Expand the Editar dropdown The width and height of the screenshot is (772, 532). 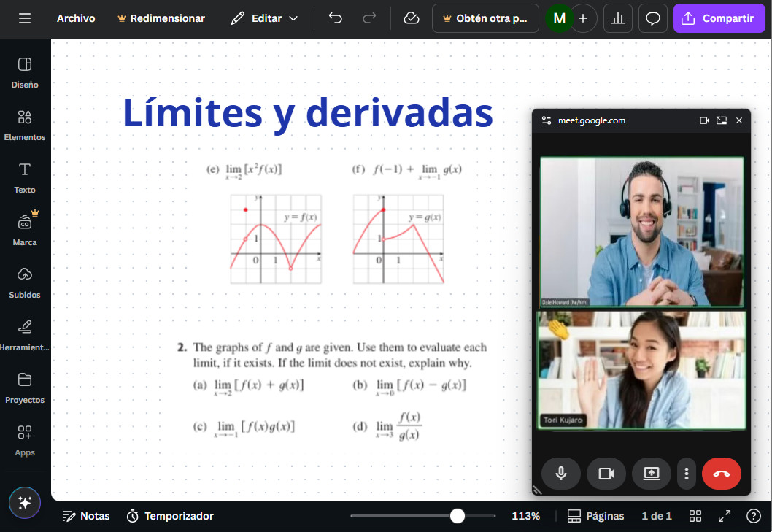tap(264, 18)
